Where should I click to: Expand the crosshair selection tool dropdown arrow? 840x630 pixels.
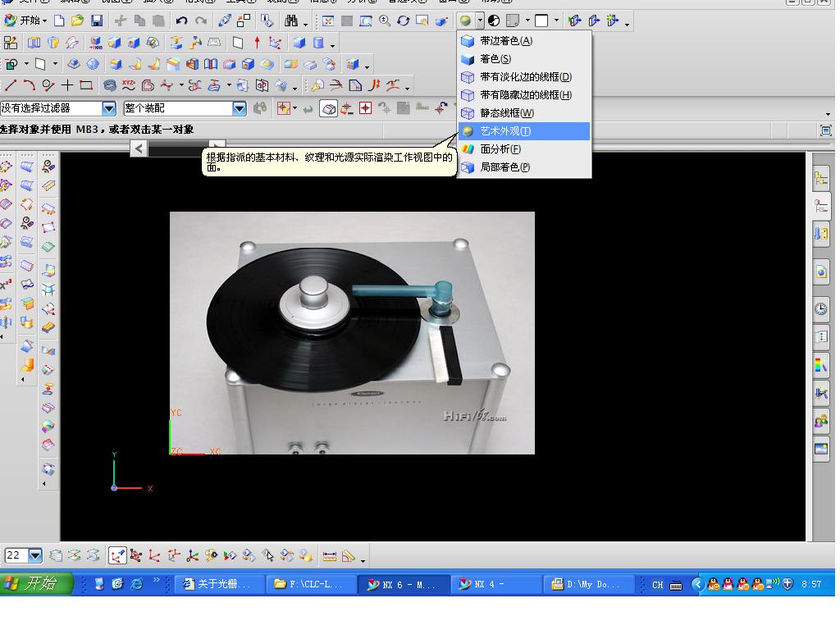[x=294, y=108]
